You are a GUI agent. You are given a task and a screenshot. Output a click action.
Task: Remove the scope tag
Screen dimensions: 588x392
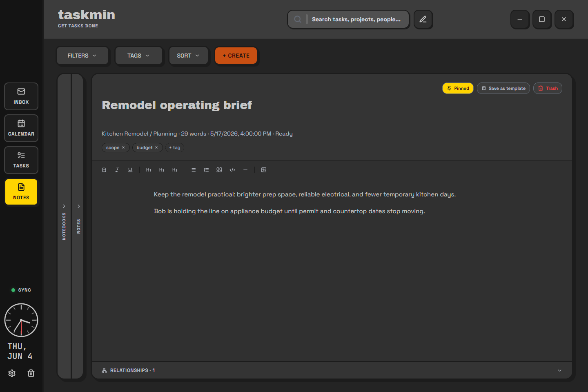click(x=123, y=147)
